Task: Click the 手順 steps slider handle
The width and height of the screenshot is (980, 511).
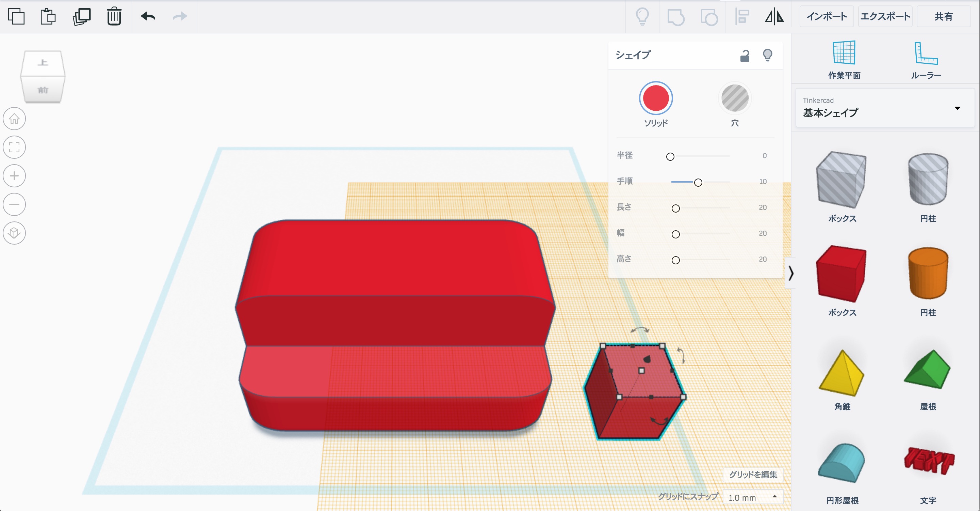Action: pyautogui.click(x=698, y=182)
